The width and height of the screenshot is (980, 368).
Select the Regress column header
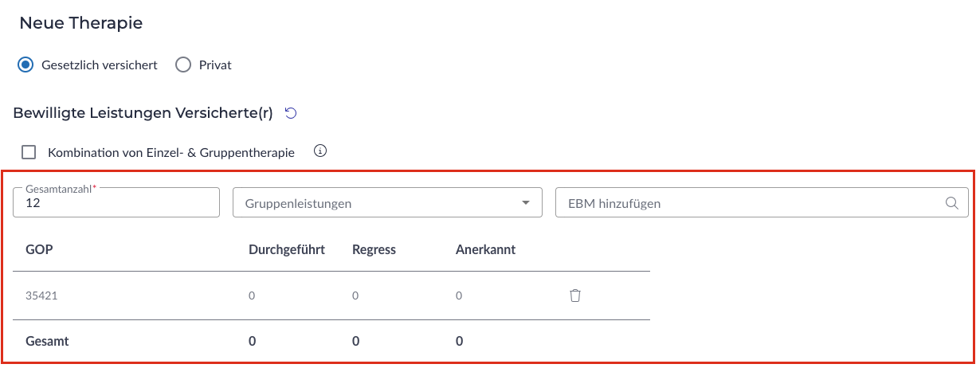[374, 249]
